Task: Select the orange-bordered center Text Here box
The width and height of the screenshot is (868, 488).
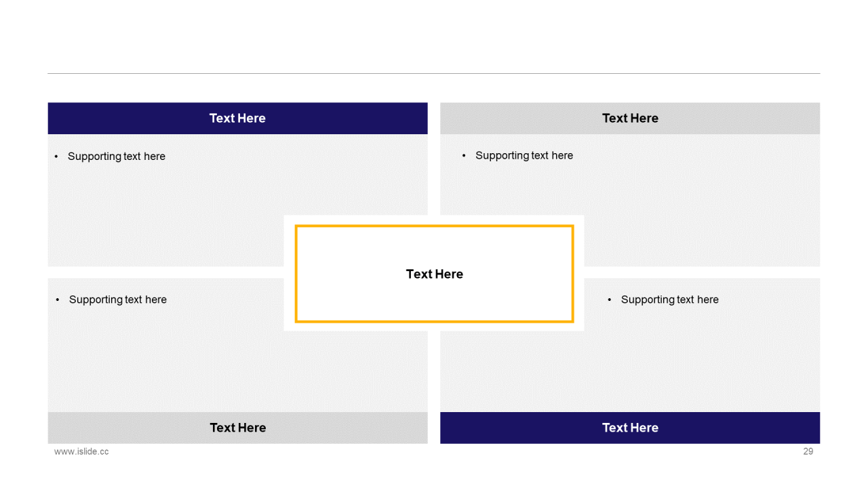Action: (434, 274)
